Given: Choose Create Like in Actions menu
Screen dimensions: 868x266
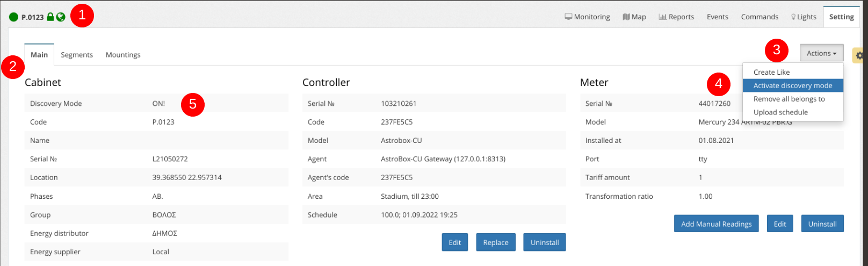Looking at the screenshot, I should (x=771, y=72).
